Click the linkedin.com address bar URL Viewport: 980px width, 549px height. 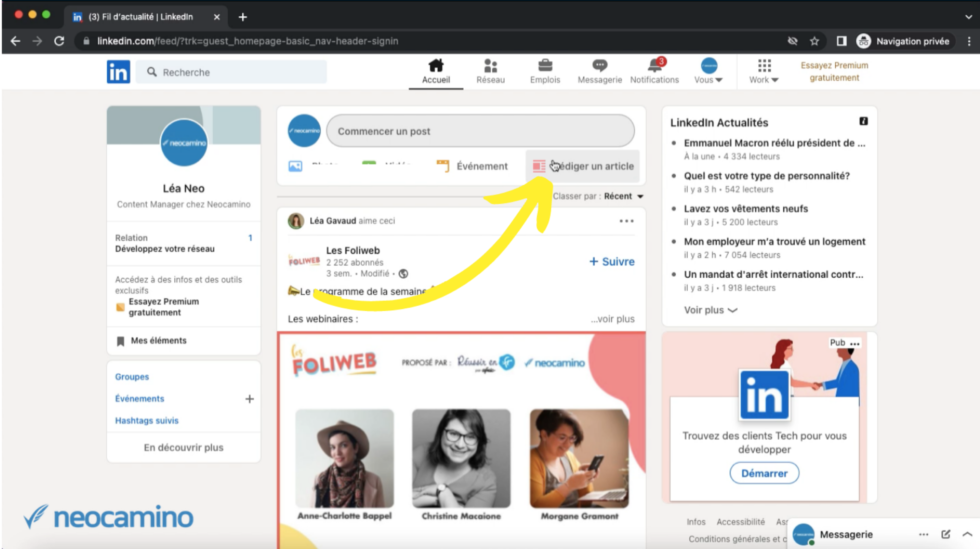(248, 41)
